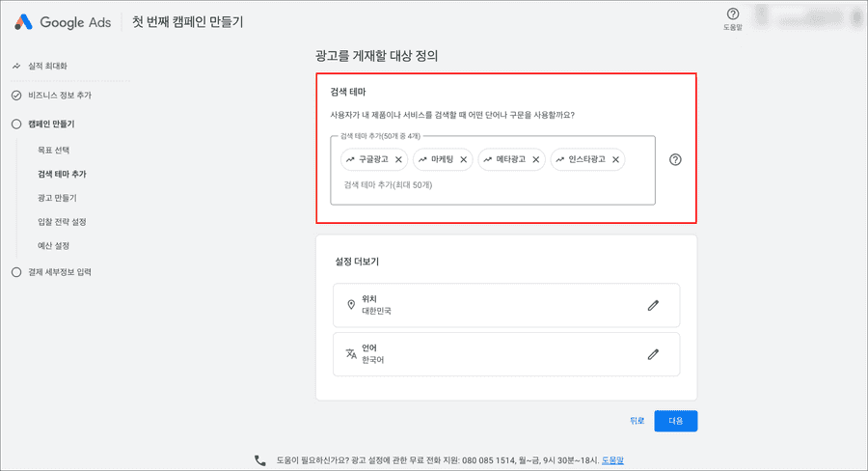Image resolution: width=868 pixels, height=471 pixels.
Task: Go to 입찰 전략 설정 sub-step
Action: (62, 222)
